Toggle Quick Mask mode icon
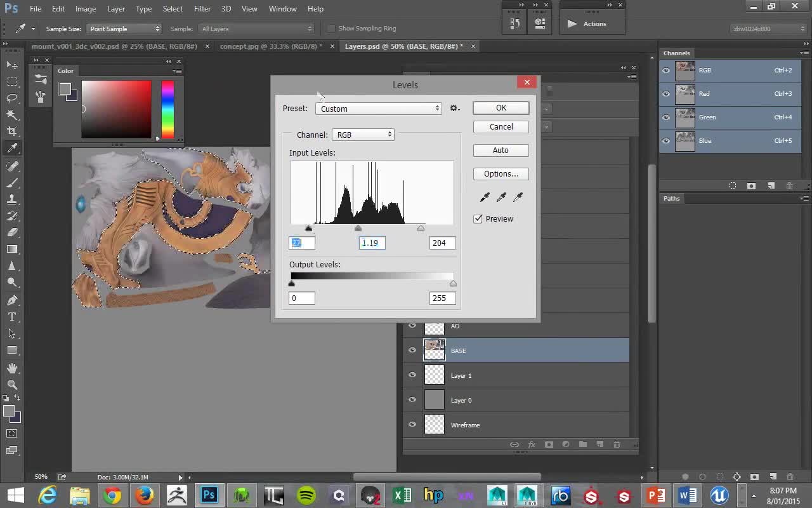The image size is (812, 508). coord(12,433)
